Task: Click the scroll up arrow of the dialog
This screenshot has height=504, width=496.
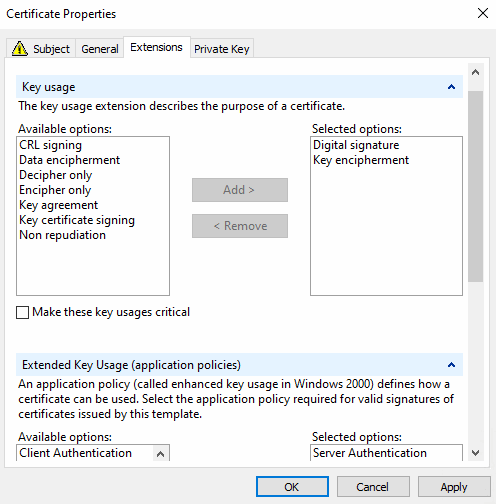Action: [x=475, y=72]
